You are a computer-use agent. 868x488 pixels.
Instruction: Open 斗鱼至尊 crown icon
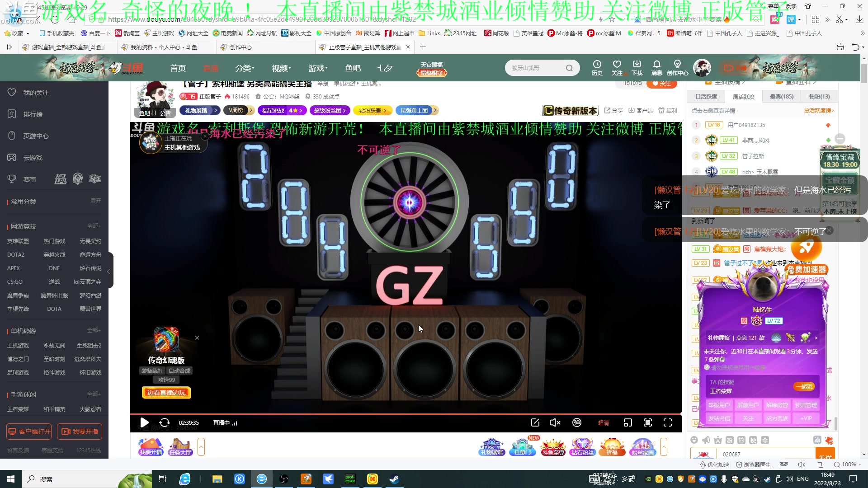(553, 446)
